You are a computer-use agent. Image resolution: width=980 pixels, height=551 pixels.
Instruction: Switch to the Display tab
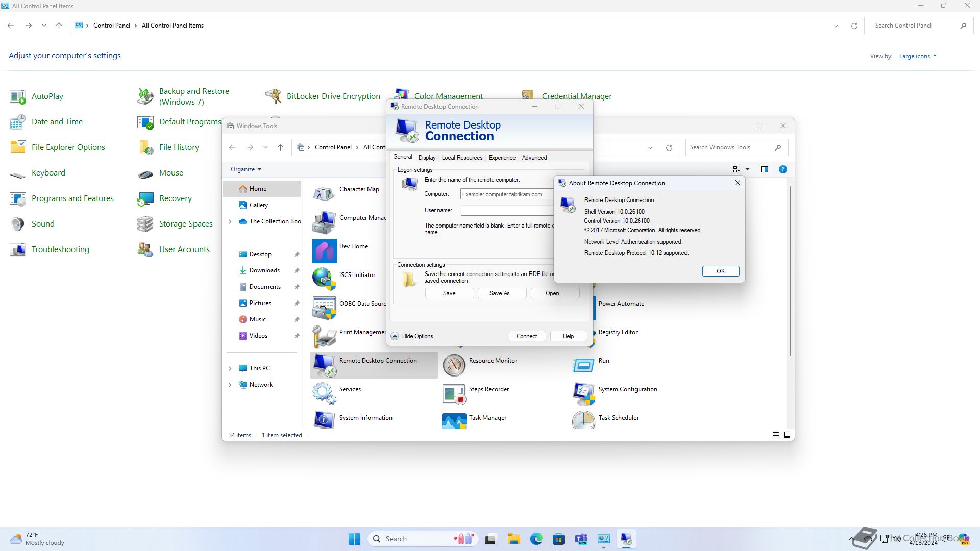pos(427,158)
